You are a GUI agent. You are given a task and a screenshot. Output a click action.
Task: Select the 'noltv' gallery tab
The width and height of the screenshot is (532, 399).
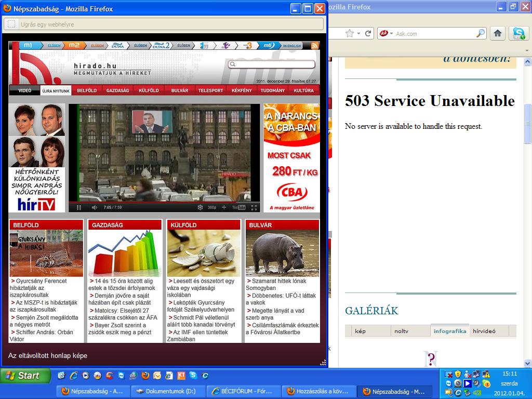(402, 331)
